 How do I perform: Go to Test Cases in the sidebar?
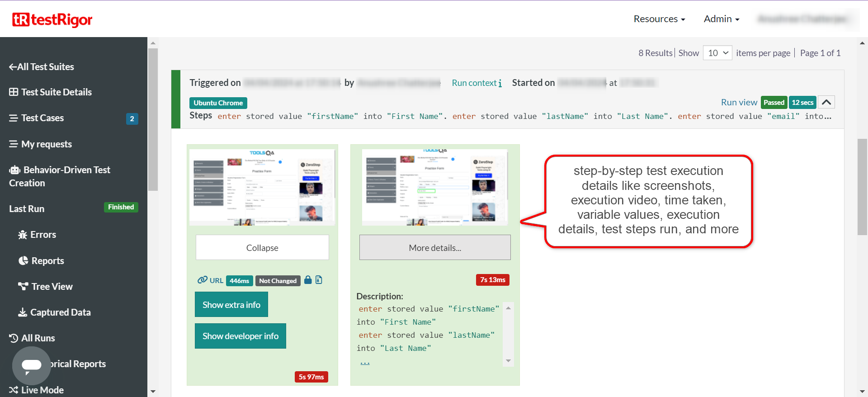(x=42, y=118)
